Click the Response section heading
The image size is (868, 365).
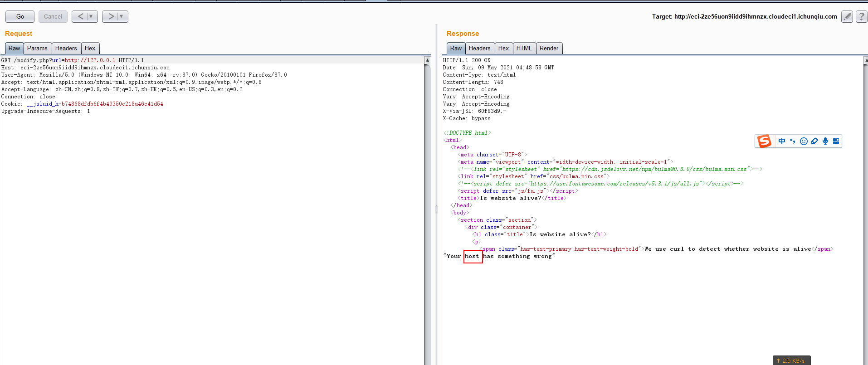(x=463, y=34)
